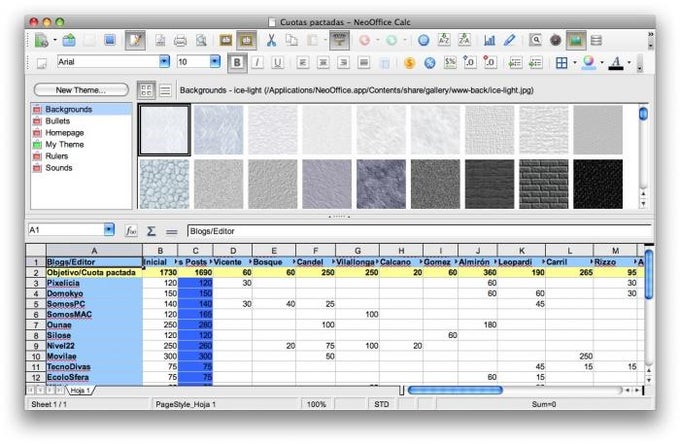Select the Bullets gallery theme
680x444 pixels.
(x=82, y=121)
